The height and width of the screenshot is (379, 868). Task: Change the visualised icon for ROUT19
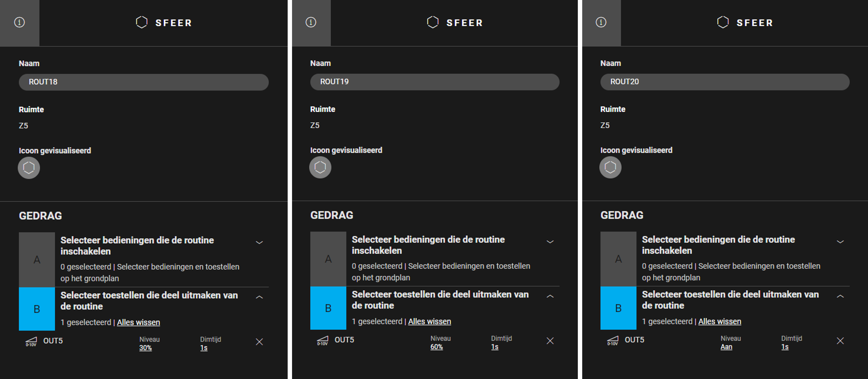[320, 167]
